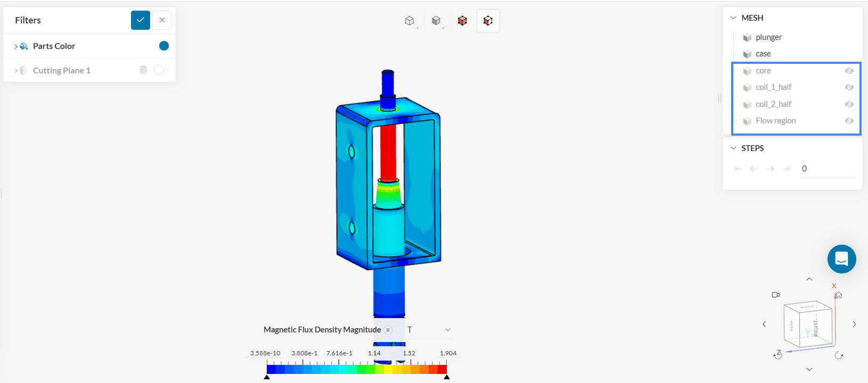The height and width of the screenshot is (383, 868).
Task: Collapse the MESH section
Action: [733, 18]
